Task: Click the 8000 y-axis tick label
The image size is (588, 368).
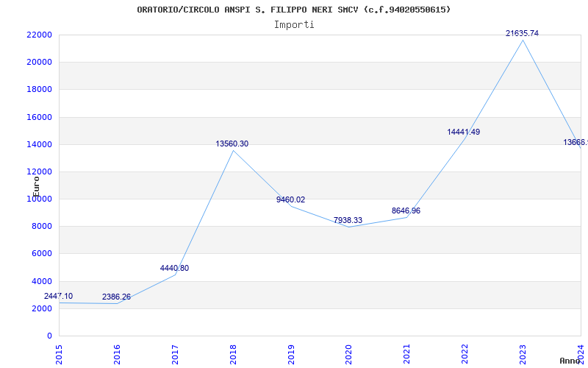Action: pos(41,227)
